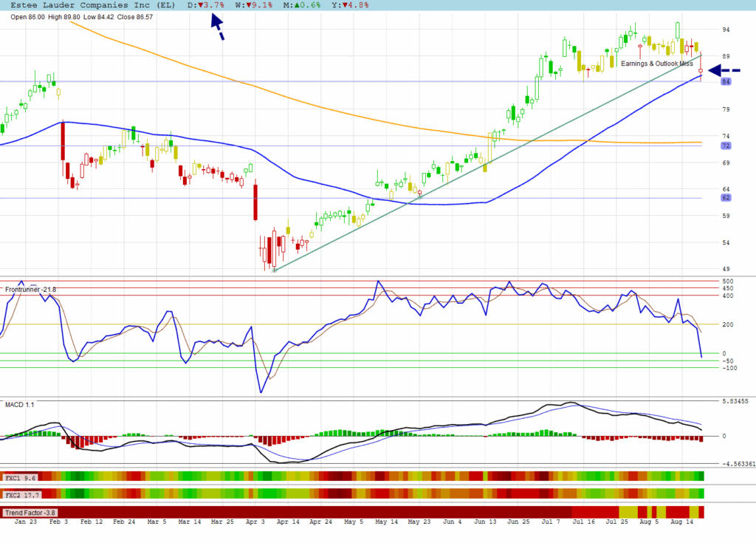The width and height of the screenshot is (756, 543).
Task: Click the Jul 16 date label
Action: (x=583, y=522)
